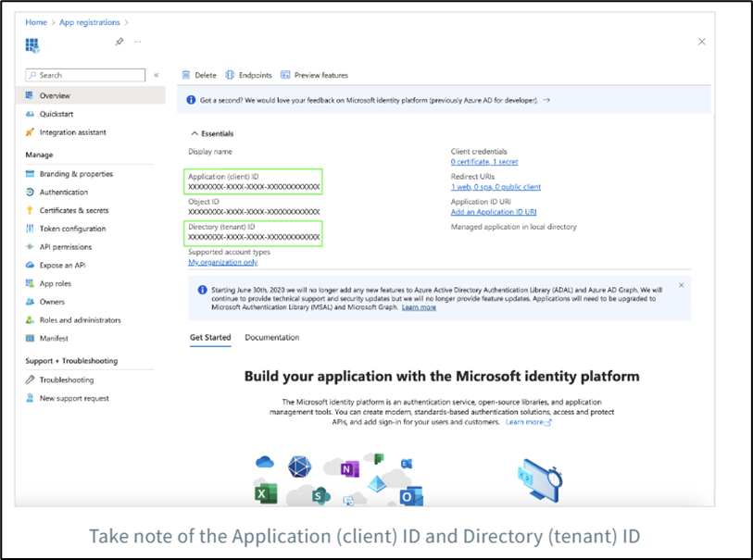The width and height of the screenshot is (753, 560).
Task: Click Add an Application ID URI
Action: coord(493,212)
